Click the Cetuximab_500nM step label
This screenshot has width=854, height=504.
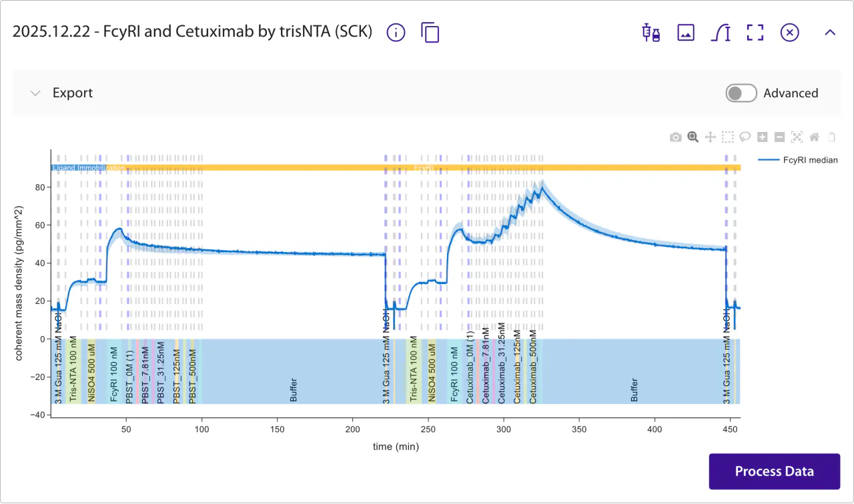[533, 366]
